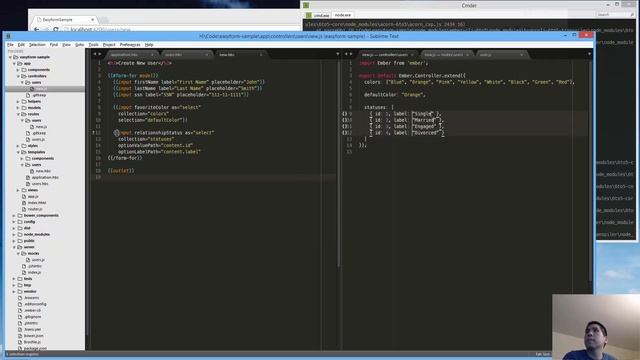Open router.js in the sidebar tree
This screenshot has width=640, height=360.
[x=35, y=209]
